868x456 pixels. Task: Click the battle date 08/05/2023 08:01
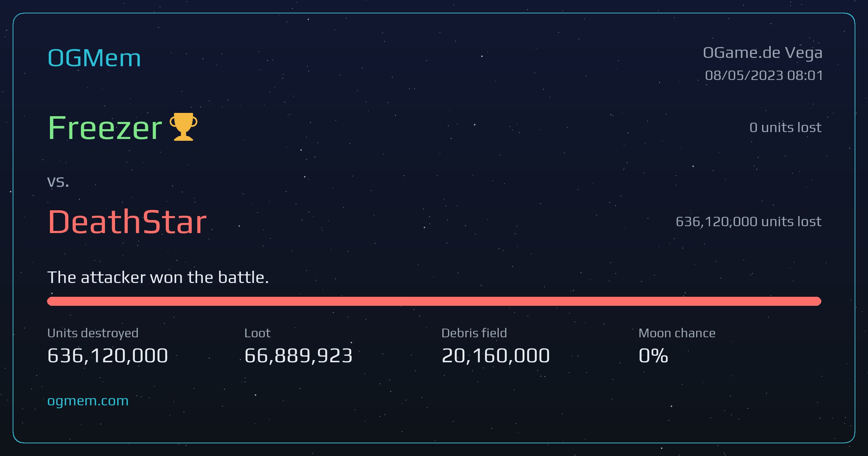pos(764,75)
